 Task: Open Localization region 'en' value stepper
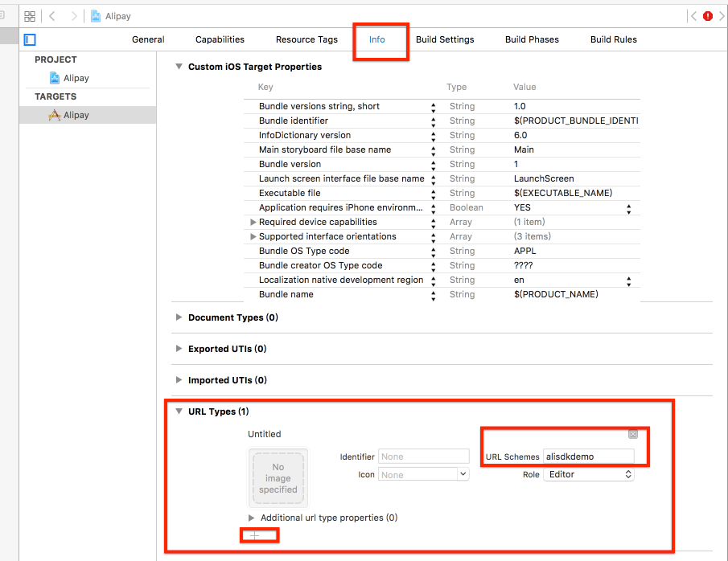point(628,281)
